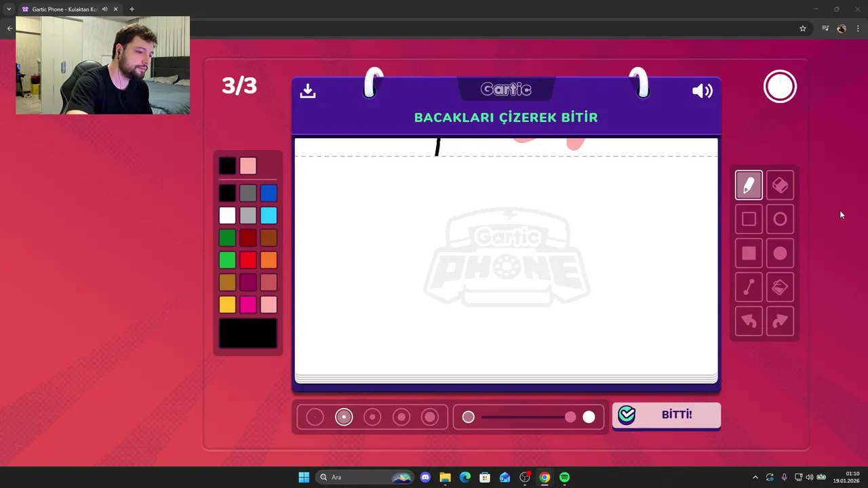Select recently used black swatch in top row
This screenshot has height=488, width=868.
coord(227,166)
